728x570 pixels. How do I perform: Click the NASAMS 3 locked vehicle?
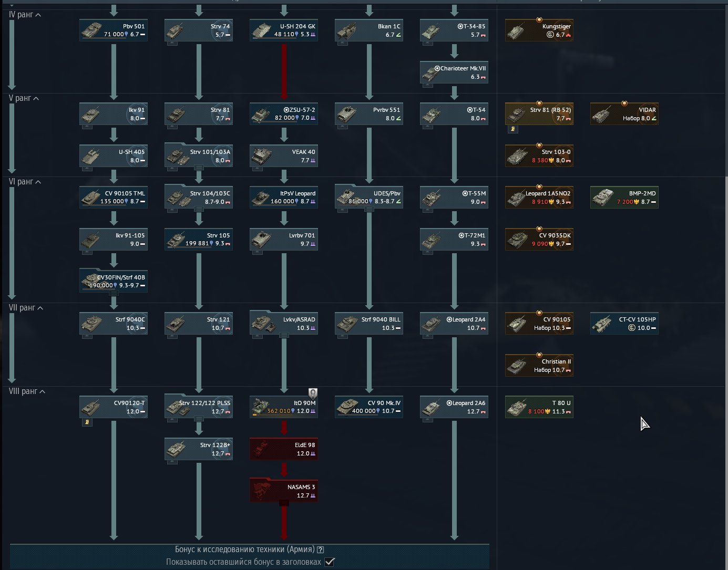[284, 491]
